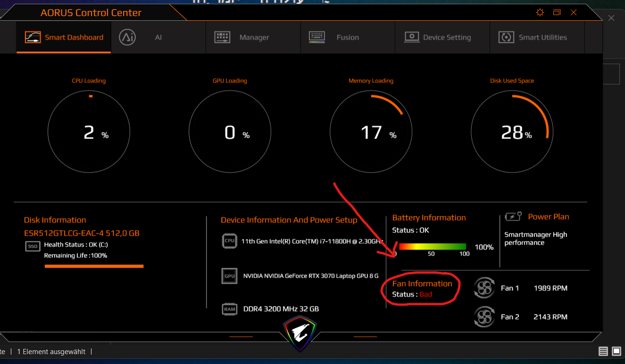Screen dimensions: 625x364
Task: Go to the Fusion tab
Action: (x=348, y=37)
